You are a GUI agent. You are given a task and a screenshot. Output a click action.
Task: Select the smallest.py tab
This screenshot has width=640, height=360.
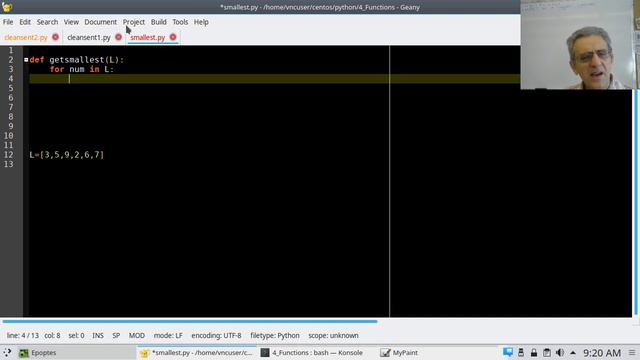pyautogui.click(x=148, y=38)
